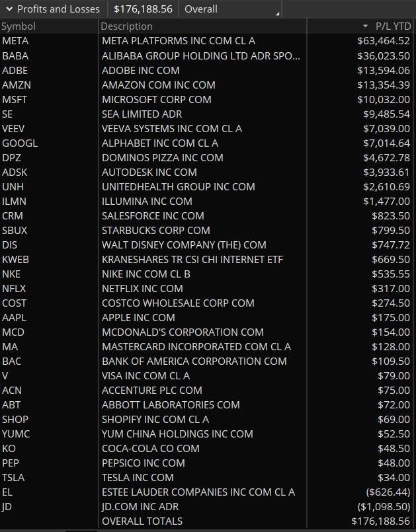
Task: Select the YUMC symbol
Action: (x=16, y=434)
